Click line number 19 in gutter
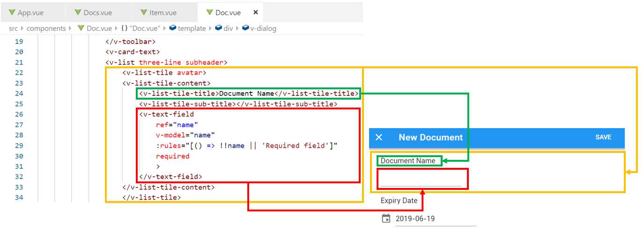644x231 pixels. (19, 42)
